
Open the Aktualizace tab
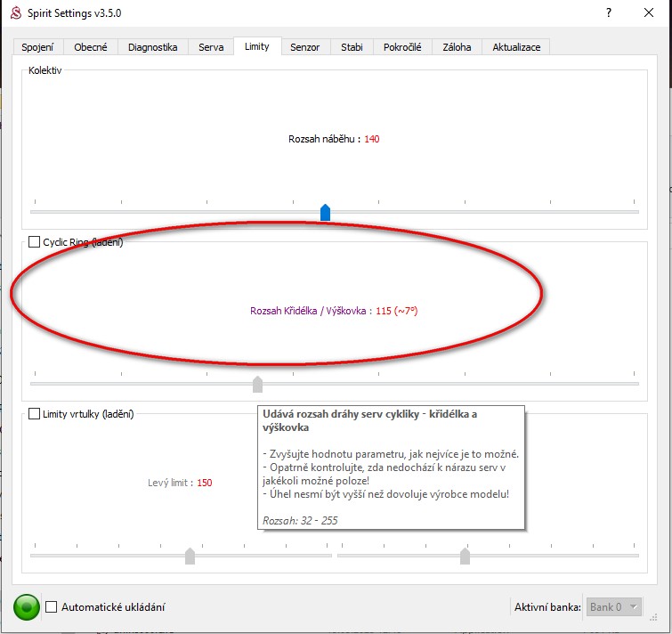pyautogui.click(x=516, y=47)
